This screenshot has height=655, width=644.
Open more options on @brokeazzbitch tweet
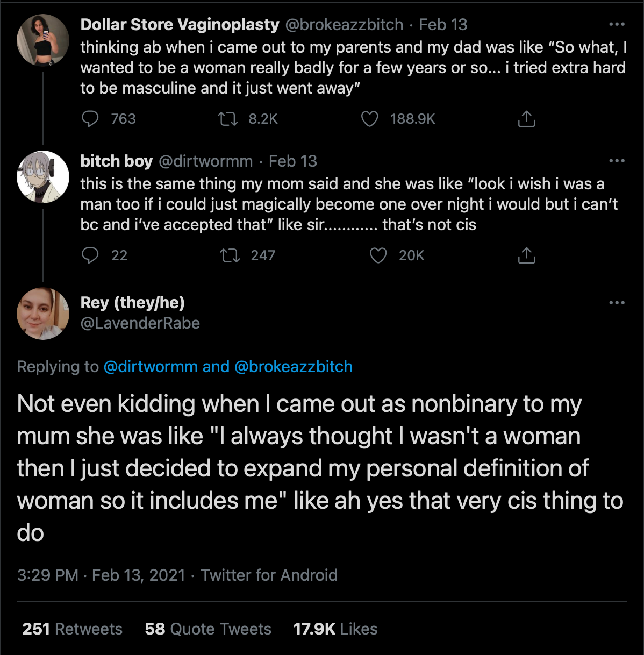click(x=617, y=25)
